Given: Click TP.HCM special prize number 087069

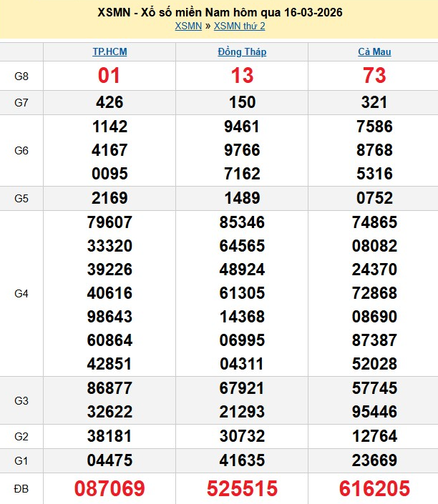Looking at the screenshot, I should pos(109,488).
